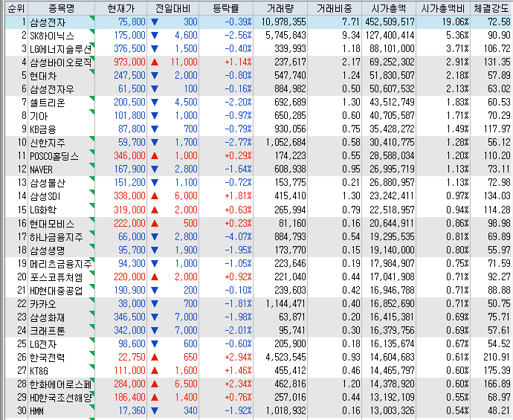Screen dimensions: 513x420
Task: Click SK하이닉스 price 175,000
Action: (130, 36)
